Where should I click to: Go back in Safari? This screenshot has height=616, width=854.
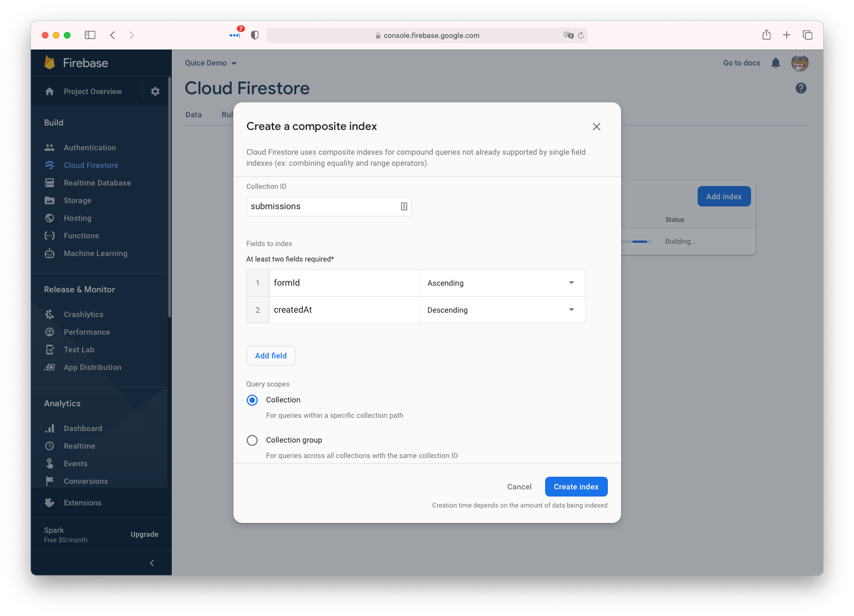tap(112, 35)
